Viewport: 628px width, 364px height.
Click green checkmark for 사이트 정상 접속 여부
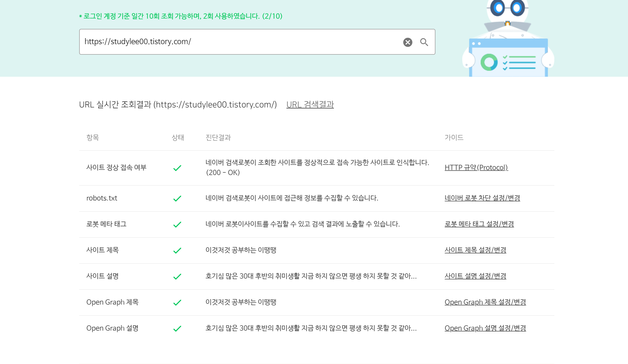177,168
